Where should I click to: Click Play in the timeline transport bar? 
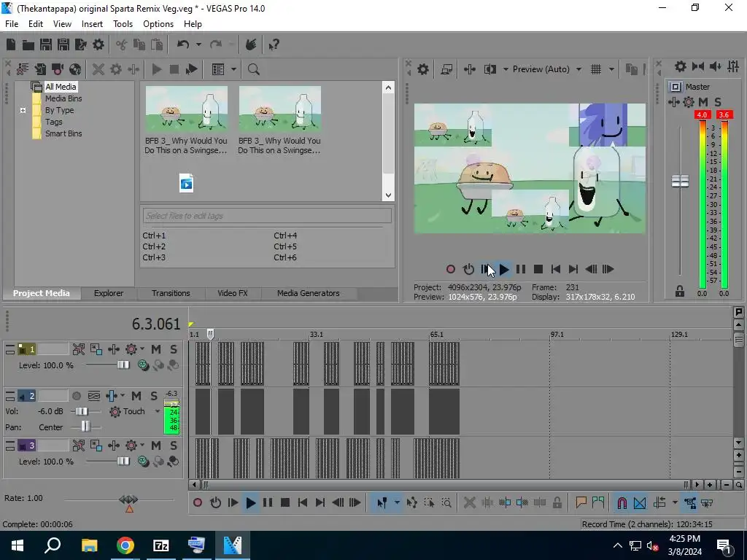251,502
